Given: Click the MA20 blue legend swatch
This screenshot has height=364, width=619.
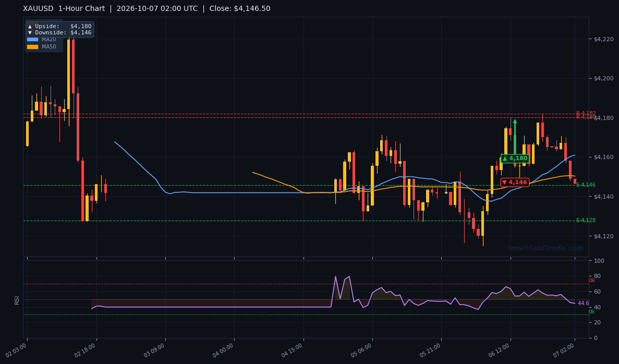Looking at the screenshot, I should coord(32,40).
